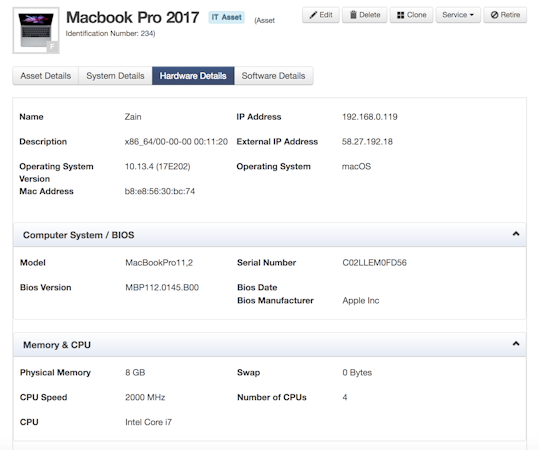
Task: Click the 8 GB physical memory value
Action: [135, 373]
